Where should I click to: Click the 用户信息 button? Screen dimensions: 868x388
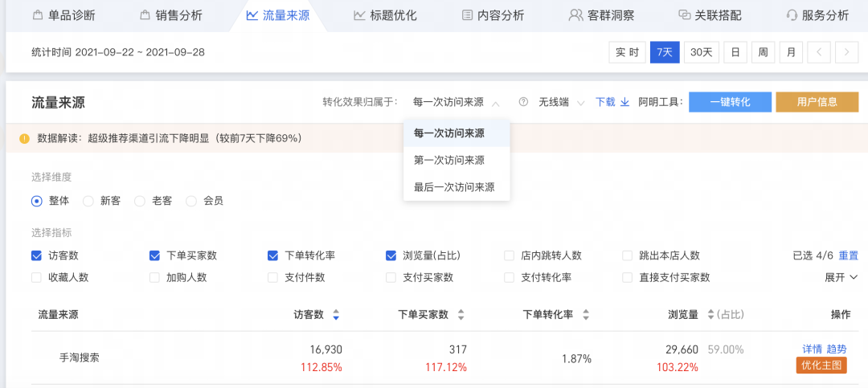(817, 102)
